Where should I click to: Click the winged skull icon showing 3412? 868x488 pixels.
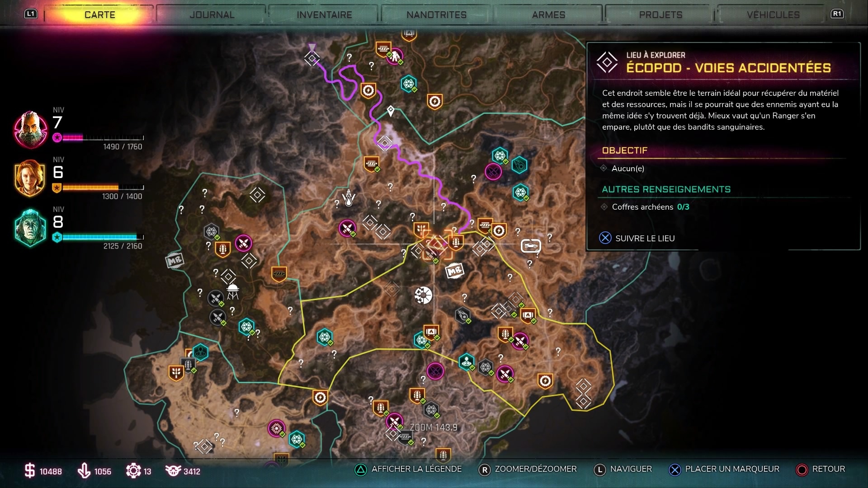click(x=173, y=471)
